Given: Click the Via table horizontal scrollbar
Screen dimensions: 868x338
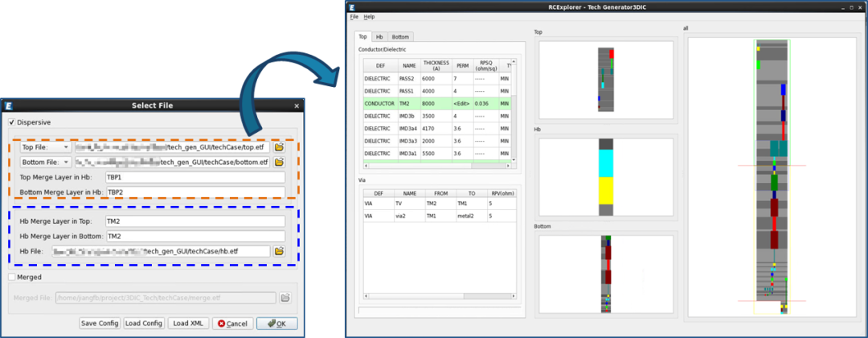Looking at the screenshot, I should click(440, 296).
